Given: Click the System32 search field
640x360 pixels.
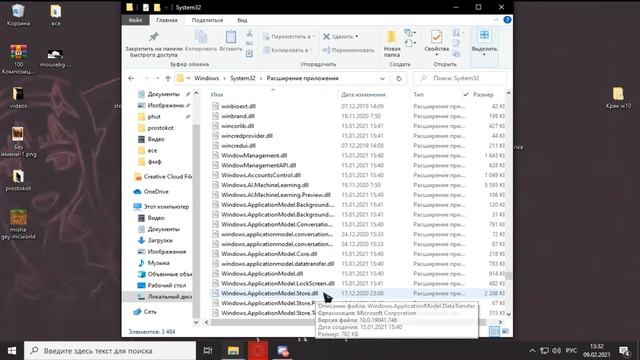Looking at the screenshot, I should pos(460,78).
